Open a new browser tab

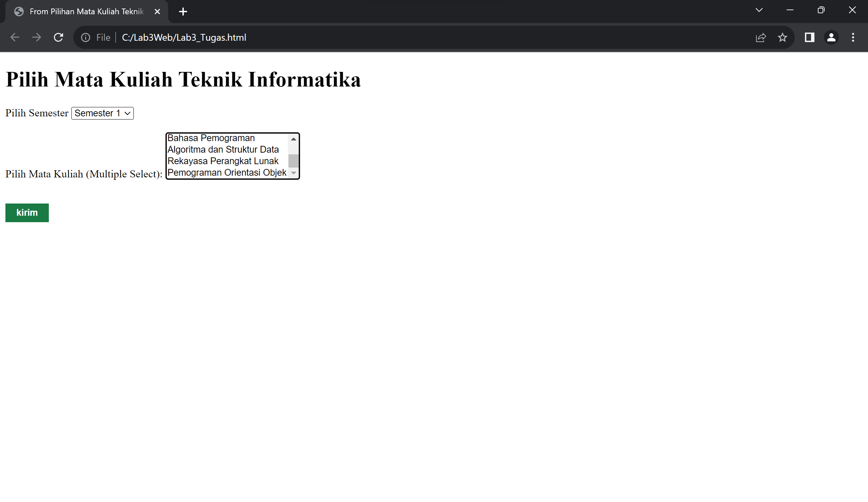click(x=183, y=12)
